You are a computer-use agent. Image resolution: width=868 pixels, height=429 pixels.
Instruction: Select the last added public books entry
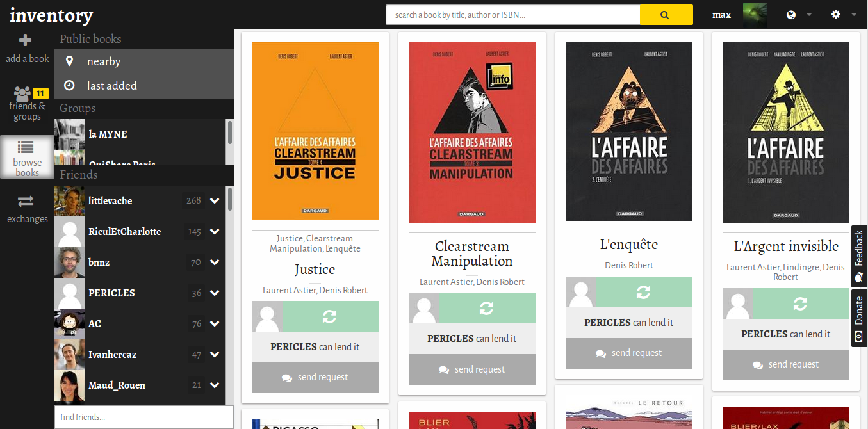144,86
